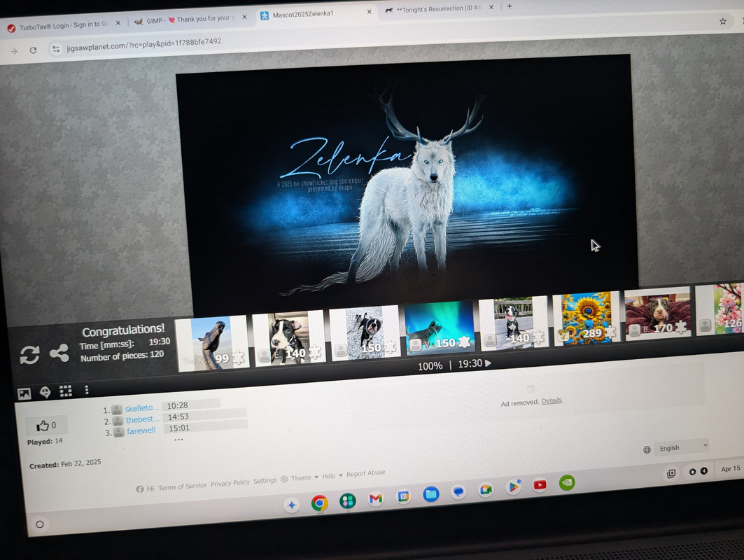Open the 289-piece sunflower puzzle thumbnail
744x560 pixels.
[x=586, y=318]
